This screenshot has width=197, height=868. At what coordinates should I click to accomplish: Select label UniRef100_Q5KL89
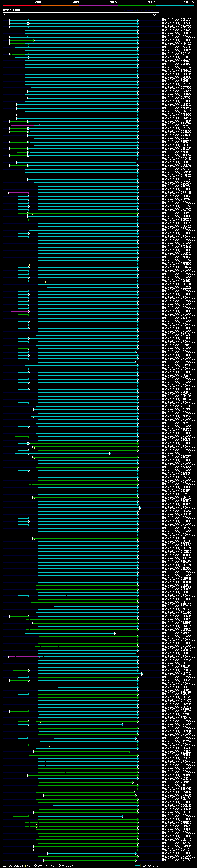pyautogui.click(x=177, y=545)
